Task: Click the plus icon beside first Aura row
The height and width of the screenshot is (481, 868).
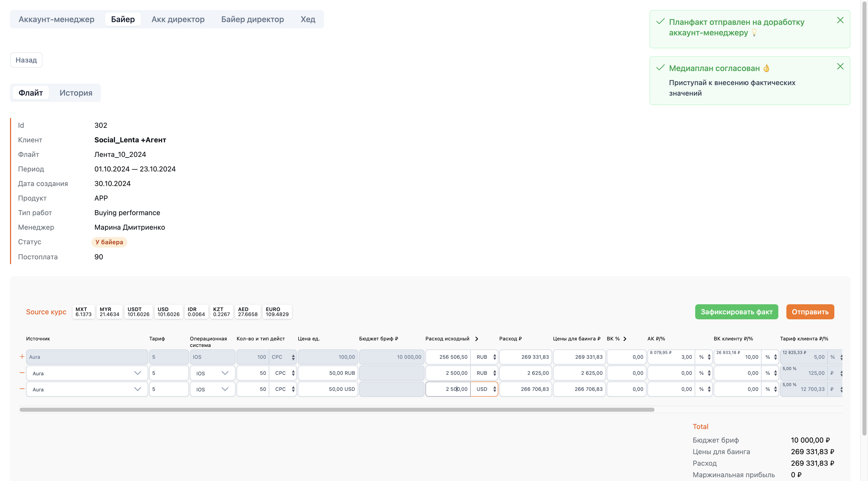Action: pyautogui.click(x=22, y=356)
